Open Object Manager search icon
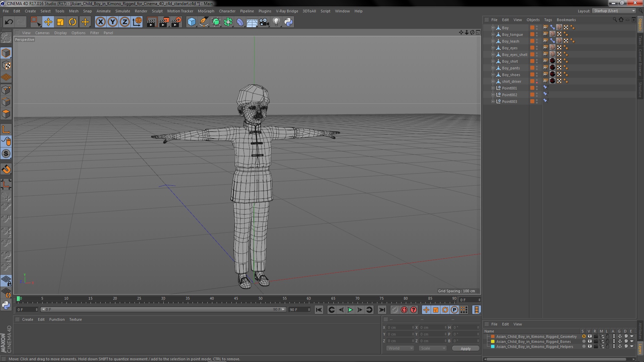This screenshot has width=644, height=362. pos(615,20)
